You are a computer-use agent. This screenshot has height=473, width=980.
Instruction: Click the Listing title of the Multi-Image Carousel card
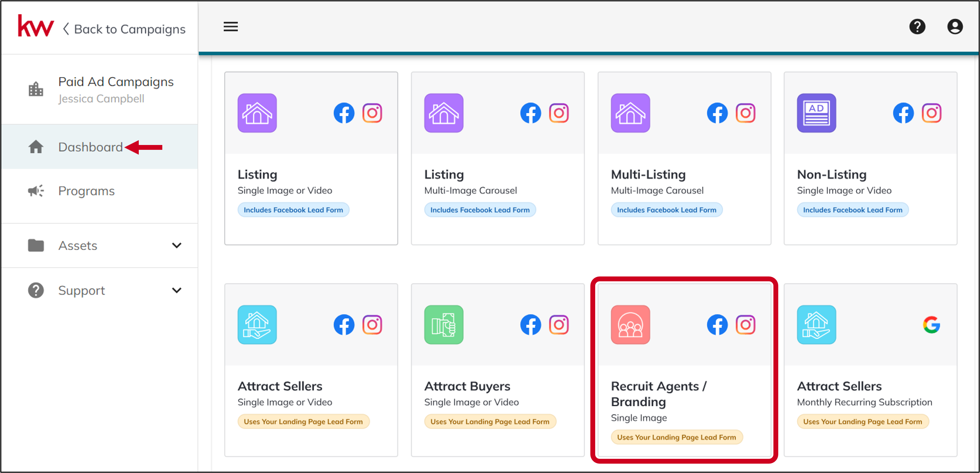[x=444, y=174]
